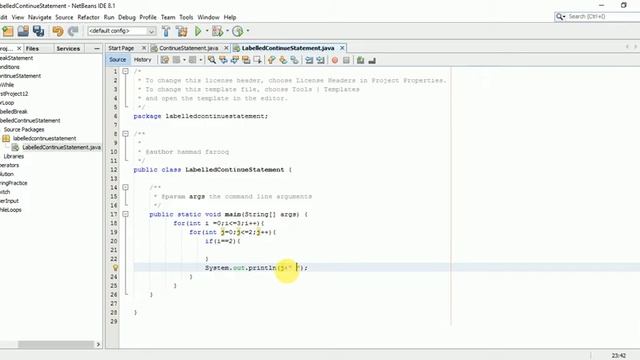Stop macro recording square icon

pyautogui.click(x=346, y=60)
